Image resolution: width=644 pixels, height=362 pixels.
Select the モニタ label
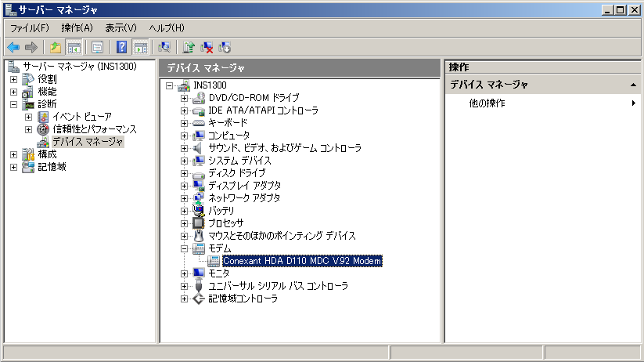219,273
